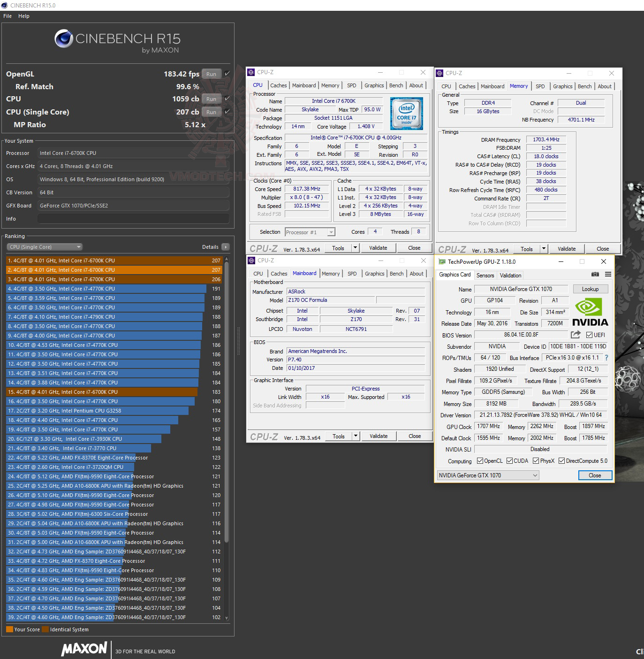Click the question mark icon beside Bus Interface
Screen dimensions: 644x659
(606, 358)
